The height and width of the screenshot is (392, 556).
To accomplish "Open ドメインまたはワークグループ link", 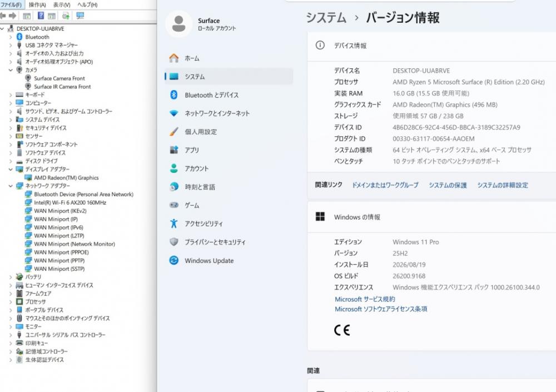I will coord(385,185).
